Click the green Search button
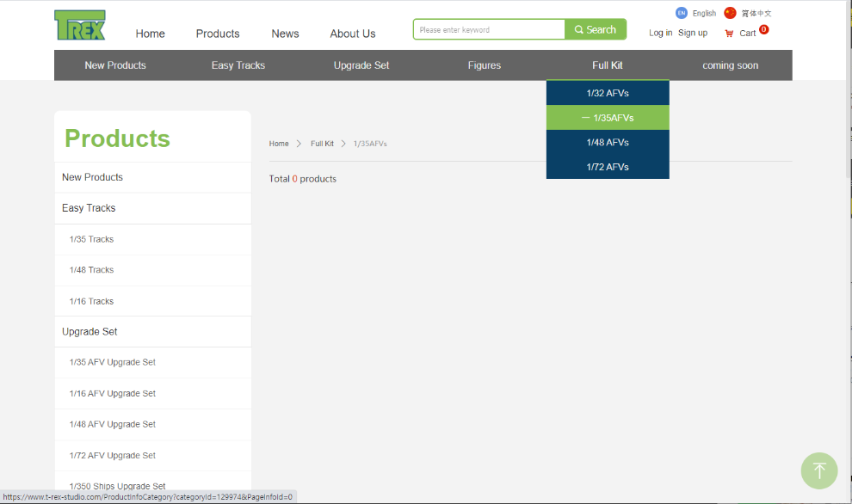The image size is (852, 504). pyautogui.click(x=596, y=29)
